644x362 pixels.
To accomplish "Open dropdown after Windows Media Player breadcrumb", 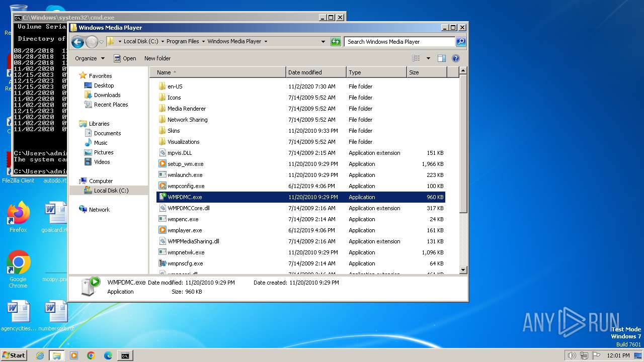I will pos(266,42).
